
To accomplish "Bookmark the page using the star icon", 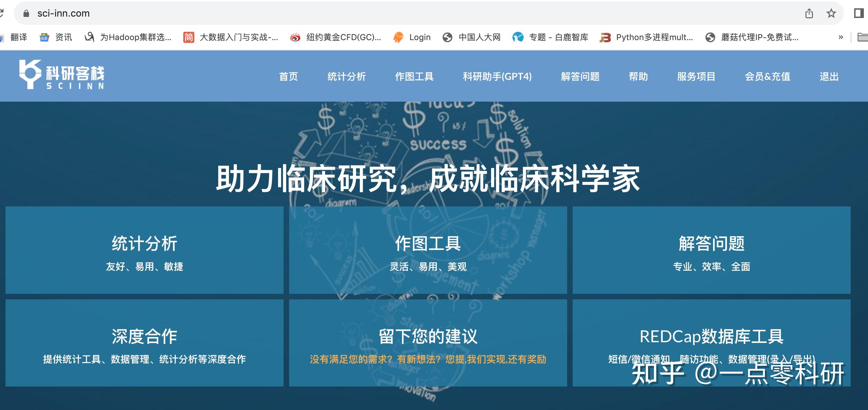I will point(830,13).
